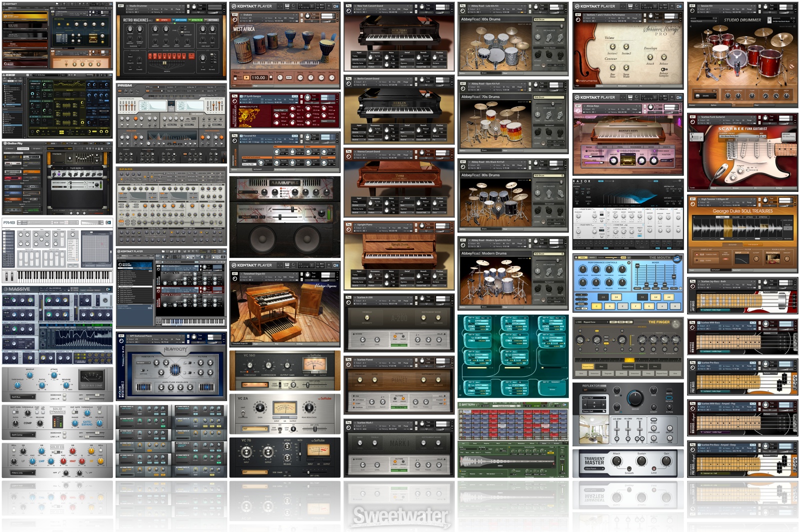The image size is (800, 532).
Task: Switch to the SYNTH tab in Retro Machines
Action: (x=163, y=20)
